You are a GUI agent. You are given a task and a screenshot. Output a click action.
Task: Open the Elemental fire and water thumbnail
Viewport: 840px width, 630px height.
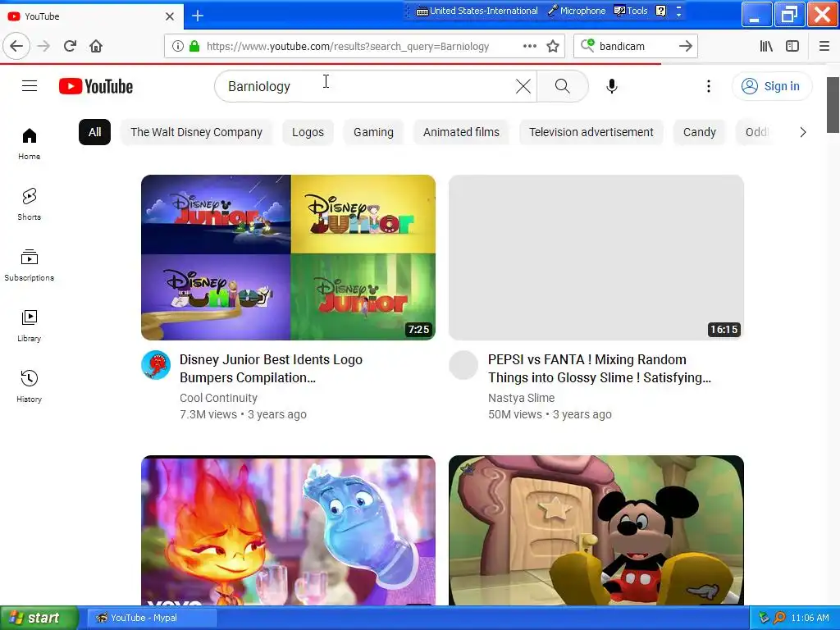pyautogui.click(x=288, y=531)
